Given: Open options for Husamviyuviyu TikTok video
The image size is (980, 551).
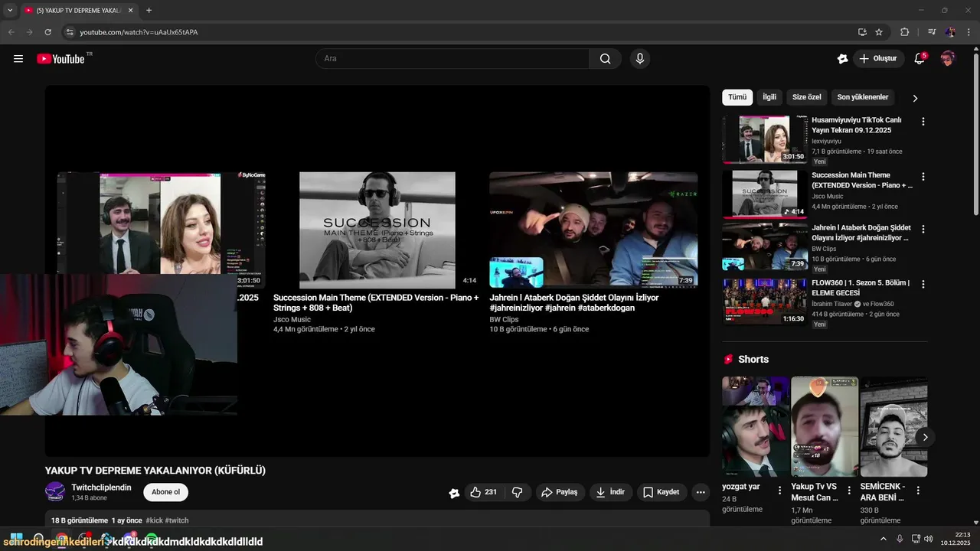Looking at the screenshot, I should pyautogui.click(x=923, y=122).
